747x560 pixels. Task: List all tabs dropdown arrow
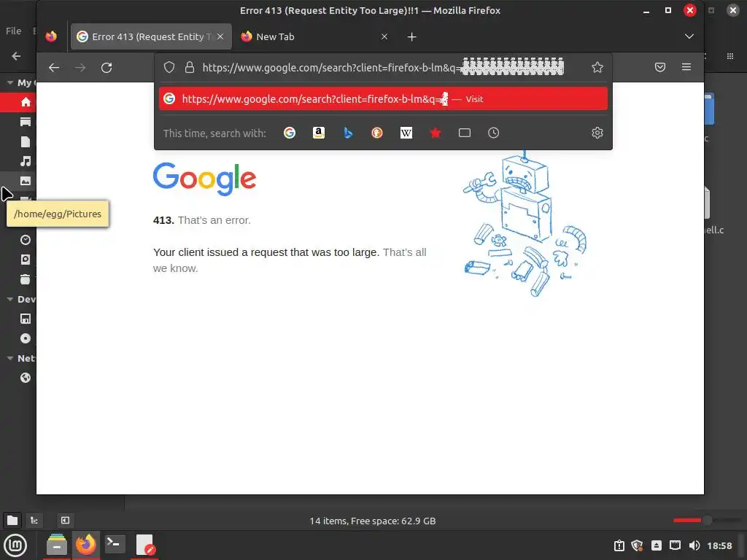(689, 36)
